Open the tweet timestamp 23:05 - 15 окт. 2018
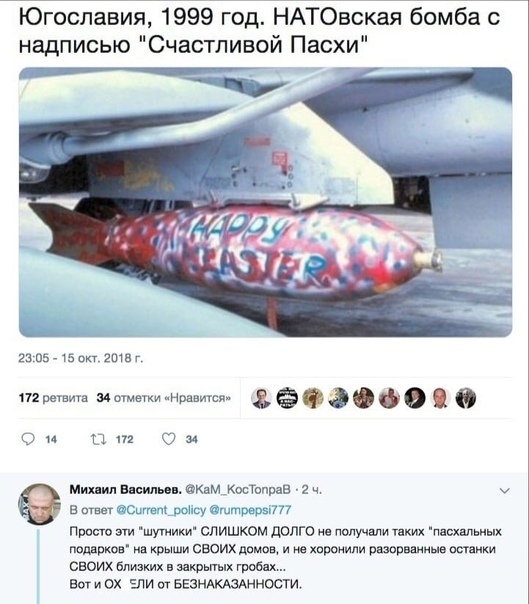The height and width of the screenshot is (604, 529). coord(81,358)
